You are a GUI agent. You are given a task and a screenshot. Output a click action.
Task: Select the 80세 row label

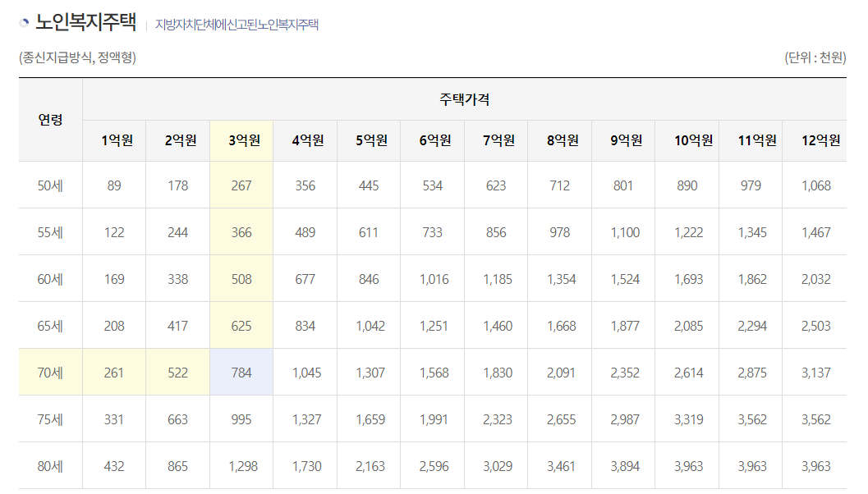(x=50, y=466)
